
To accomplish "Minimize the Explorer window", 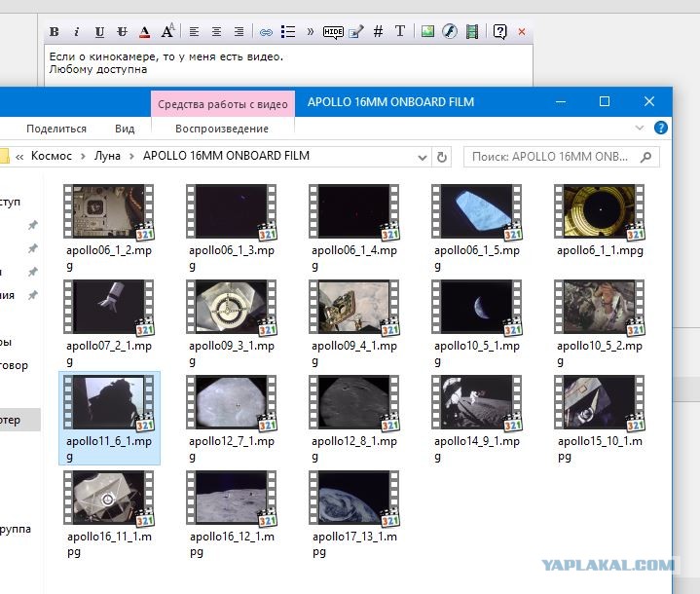I will pos(561,102).
